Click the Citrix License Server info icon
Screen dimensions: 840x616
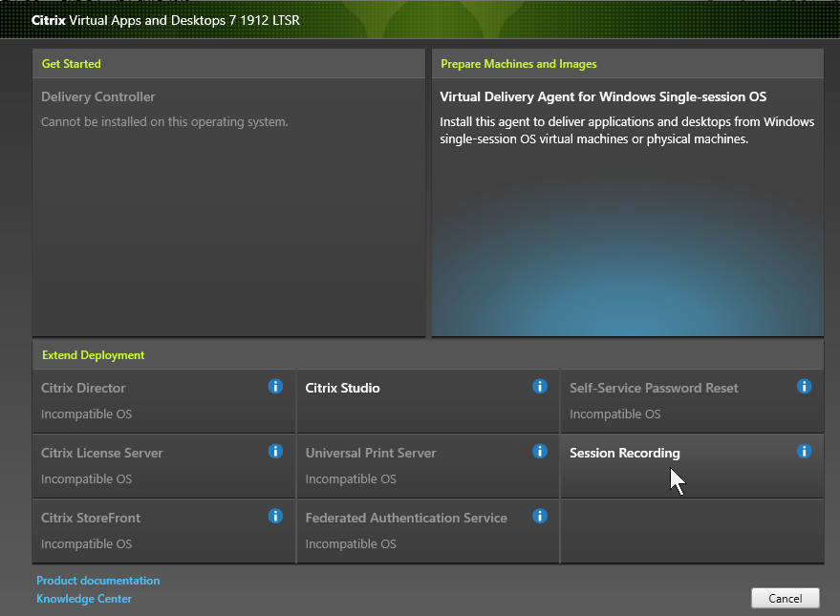click(x=275, y=452)
